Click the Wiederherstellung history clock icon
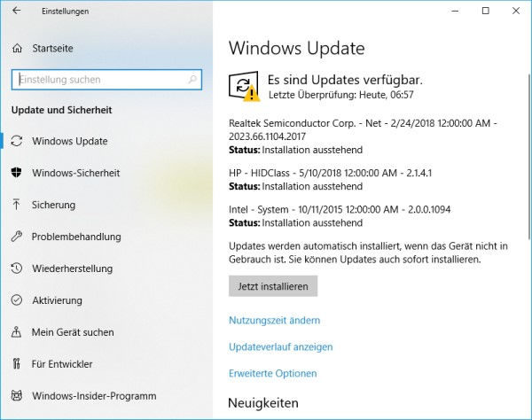Image resolution: width=532 pixels, height=420 pixels. pyautogui.click(x=16, y=268)
